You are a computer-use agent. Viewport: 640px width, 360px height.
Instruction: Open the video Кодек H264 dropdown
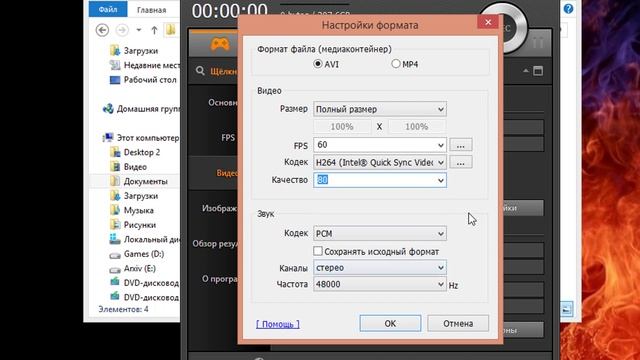pos(380,162)
